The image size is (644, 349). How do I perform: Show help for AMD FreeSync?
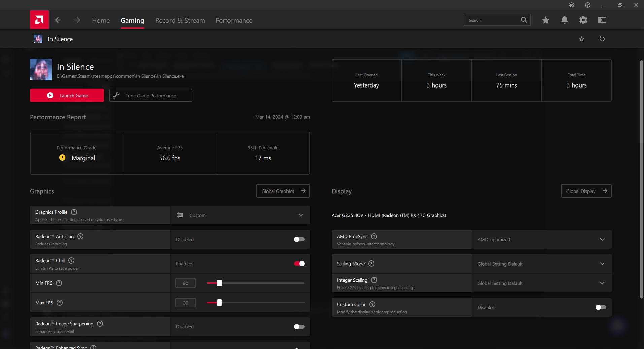tap(374, 236)
